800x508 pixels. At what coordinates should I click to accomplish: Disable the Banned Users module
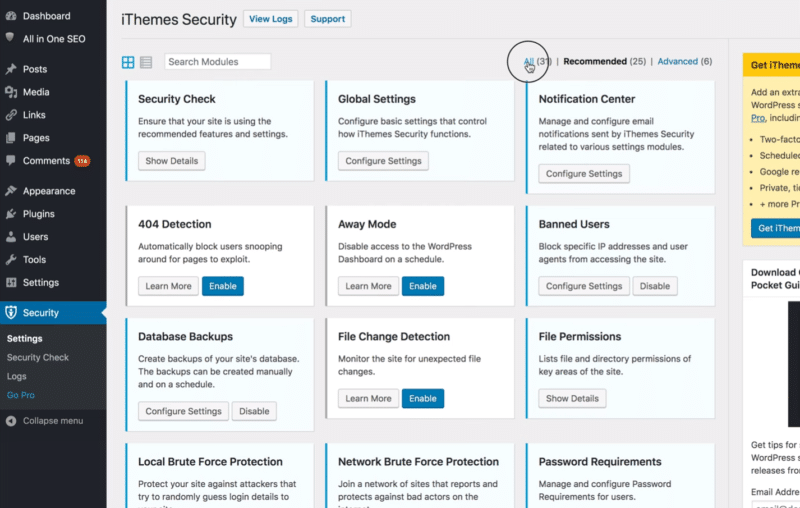click(x=655, y=286)
